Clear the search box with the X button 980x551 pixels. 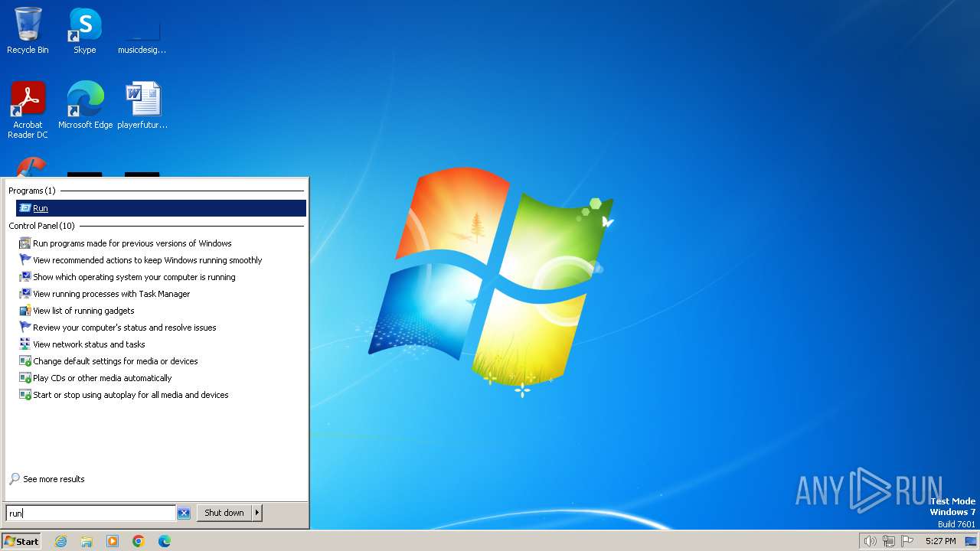[184, 513]
